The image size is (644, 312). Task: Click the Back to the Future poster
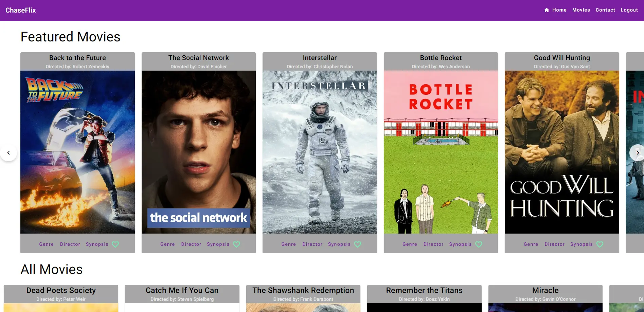(77, 152)
